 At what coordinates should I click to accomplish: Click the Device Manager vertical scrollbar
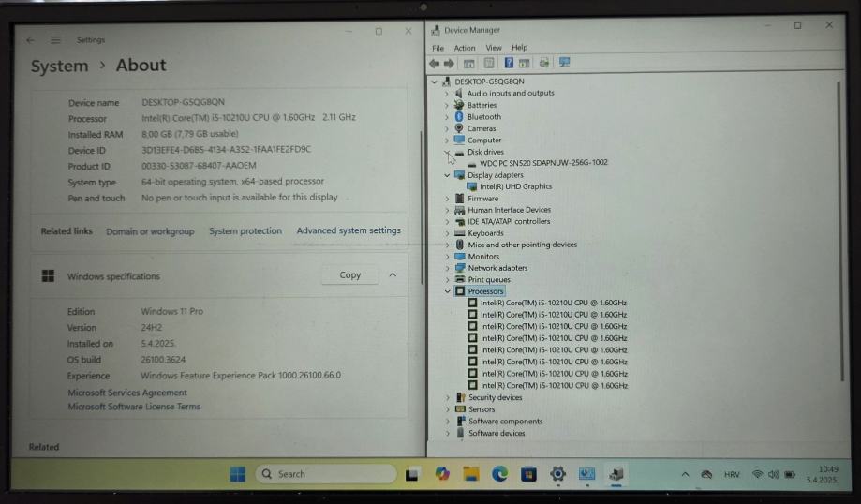click(x=840, y=230)
